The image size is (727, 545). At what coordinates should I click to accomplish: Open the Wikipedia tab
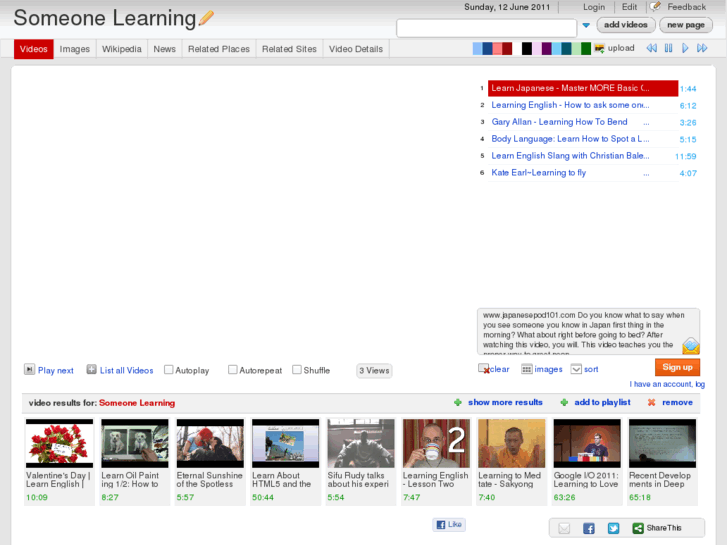pyautogui.click(x=121, y=49)
